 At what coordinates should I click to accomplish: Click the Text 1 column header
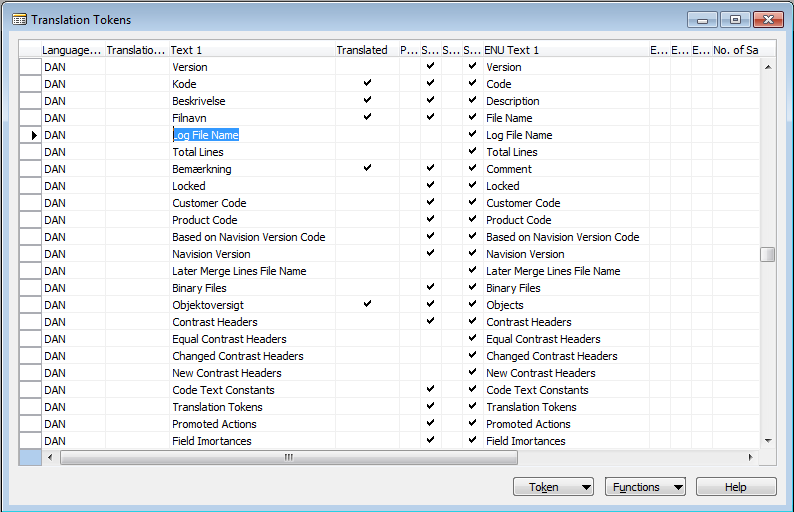(x=250, y=50)
